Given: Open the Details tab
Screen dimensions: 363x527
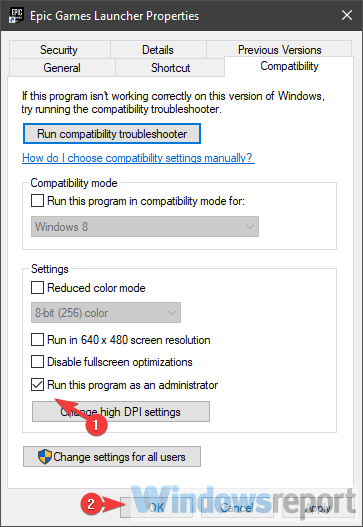Looking at the screenshot, I should (x=158, y=50).
